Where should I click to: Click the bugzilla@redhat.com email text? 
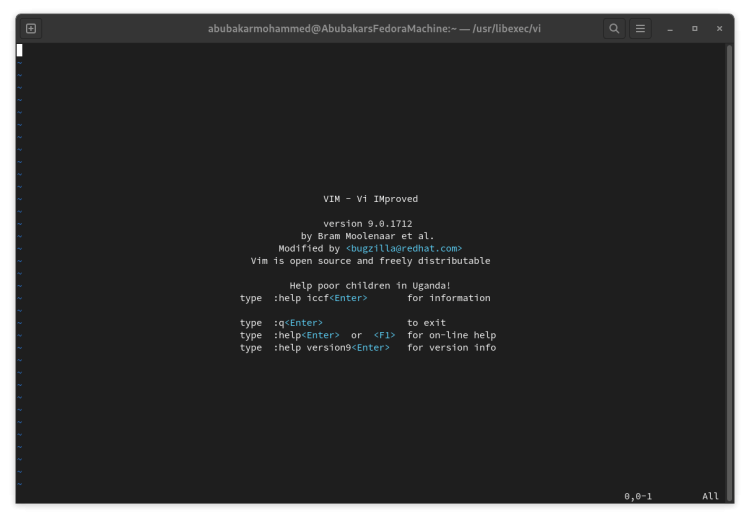pos(404,248)
